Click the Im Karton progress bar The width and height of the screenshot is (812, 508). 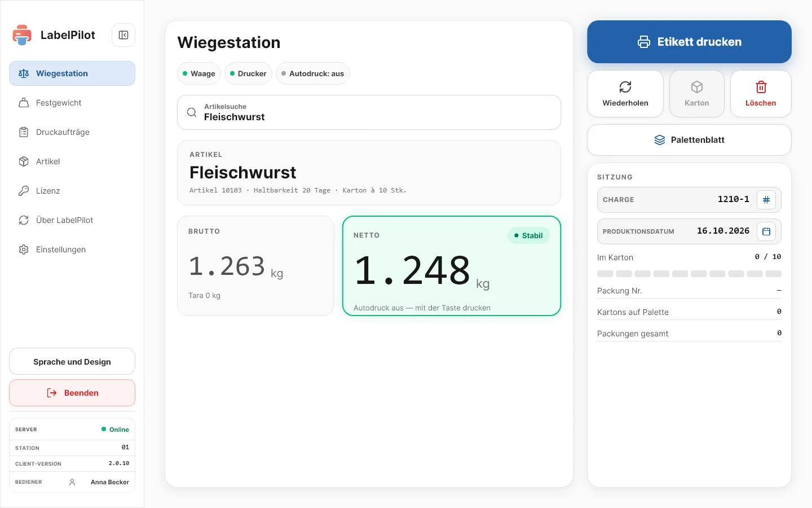689,274
